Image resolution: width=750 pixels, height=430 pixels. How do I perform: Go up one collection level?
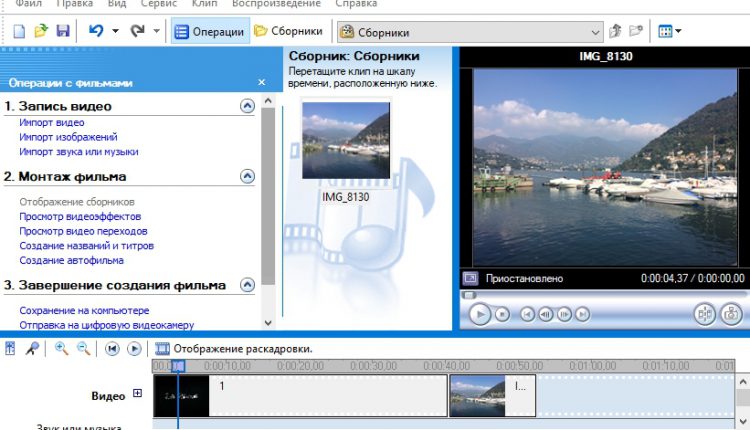[615, 32]
